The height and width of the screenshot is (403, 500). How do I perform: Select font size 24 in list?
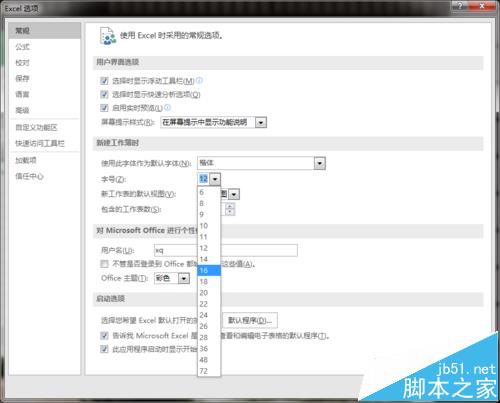coord(209,315)
